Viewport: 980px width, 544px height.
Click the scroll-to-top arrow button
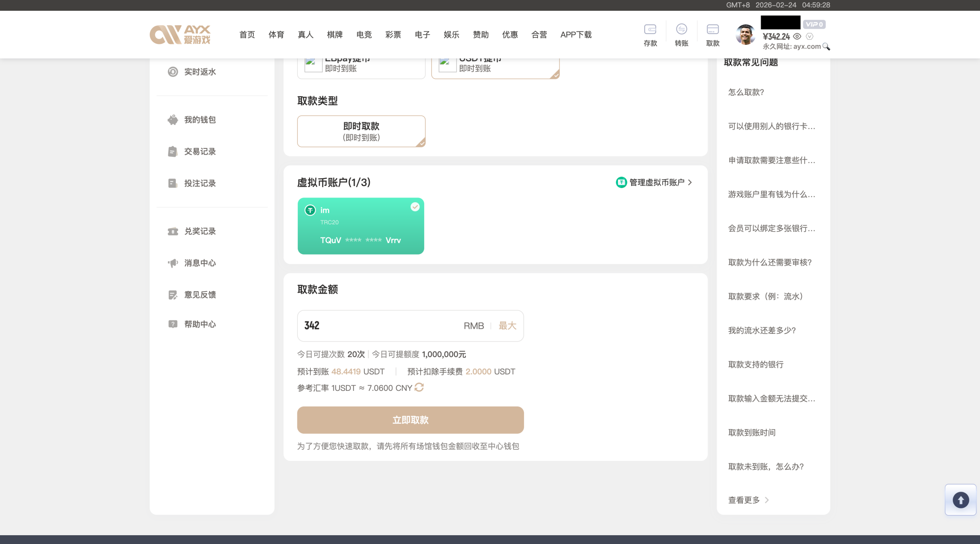pyautogui.click(x=960, y=500)
